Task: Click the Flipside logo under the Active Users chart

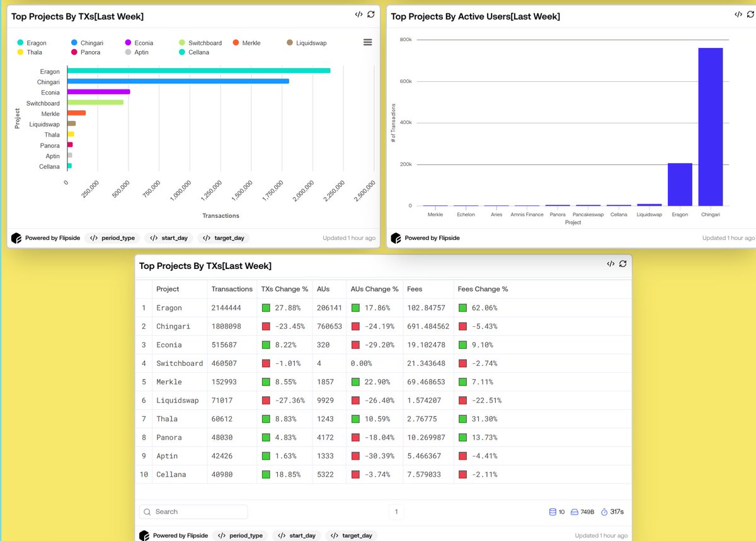Action: 396,238
